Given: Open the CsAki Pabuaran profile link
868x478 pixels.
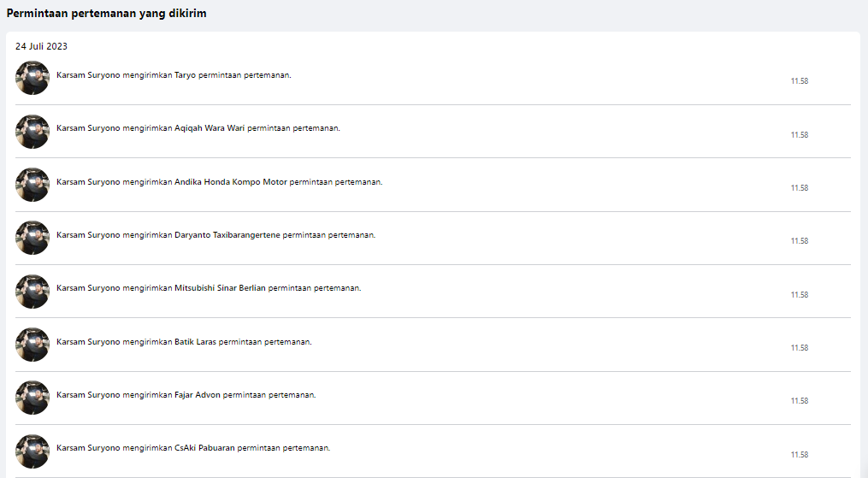Looking at the screenshot, I should (x=204, y=448).
